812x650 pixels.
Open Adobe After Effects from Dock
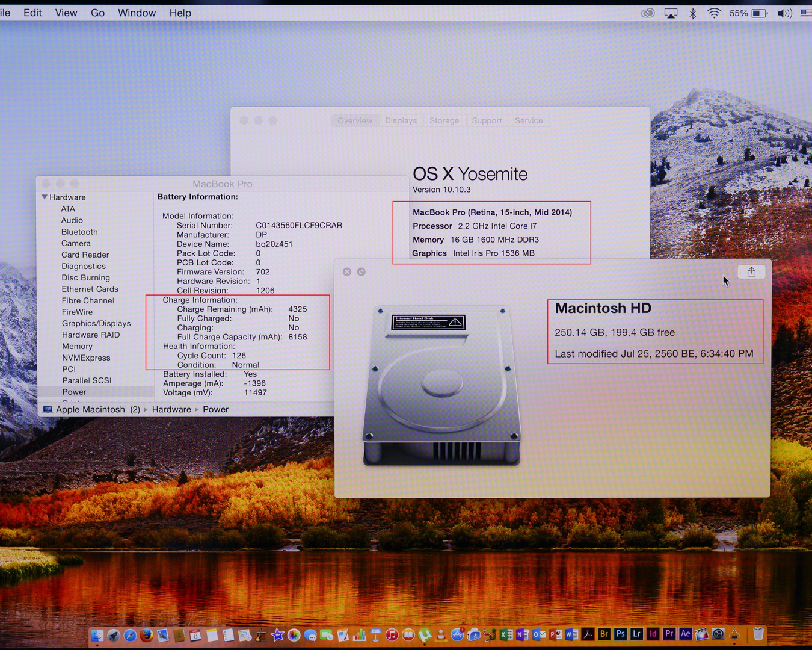click(x=685, y=634)
